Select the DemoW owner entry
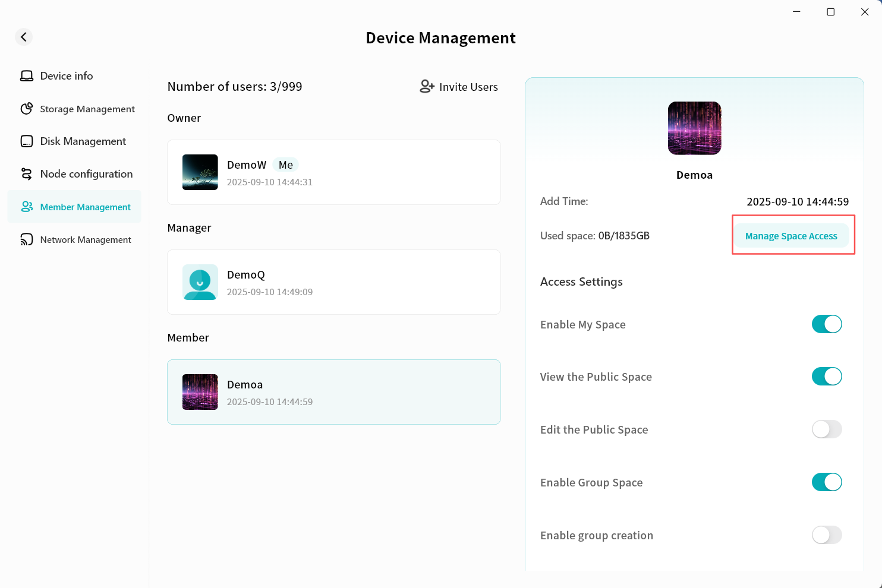 click(333, 172)
